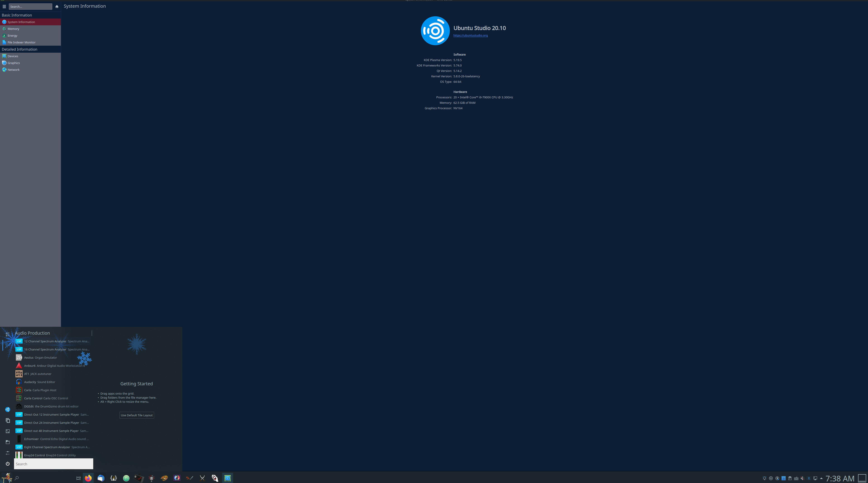This screenshot has width=868, height=483.
Task: Open the clipboard icon in system tray
Action: (790, 478)
